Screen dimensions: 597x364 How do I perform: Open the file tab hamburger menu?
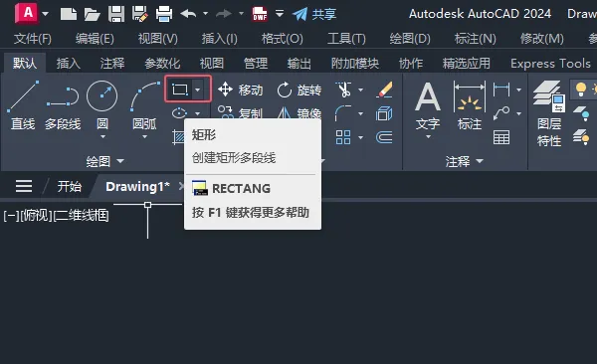tap(24, 186)
